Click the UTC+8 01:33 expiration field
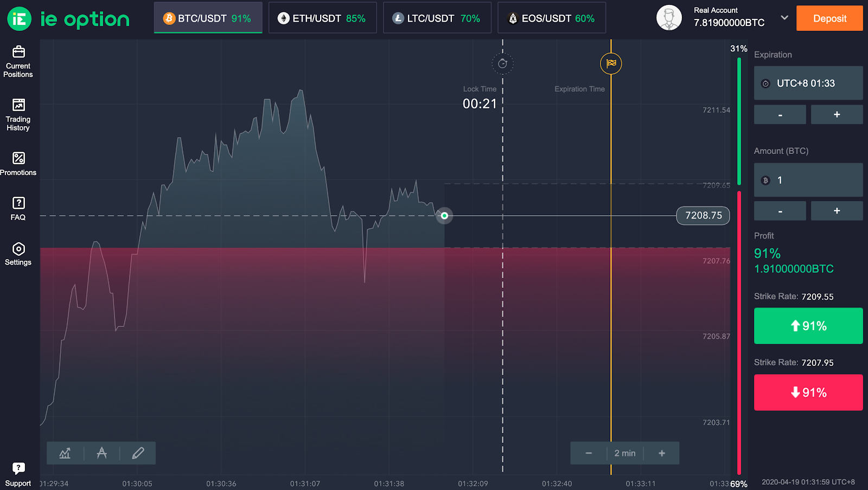This screenshot has width=868, height=490. click(808, 83)
